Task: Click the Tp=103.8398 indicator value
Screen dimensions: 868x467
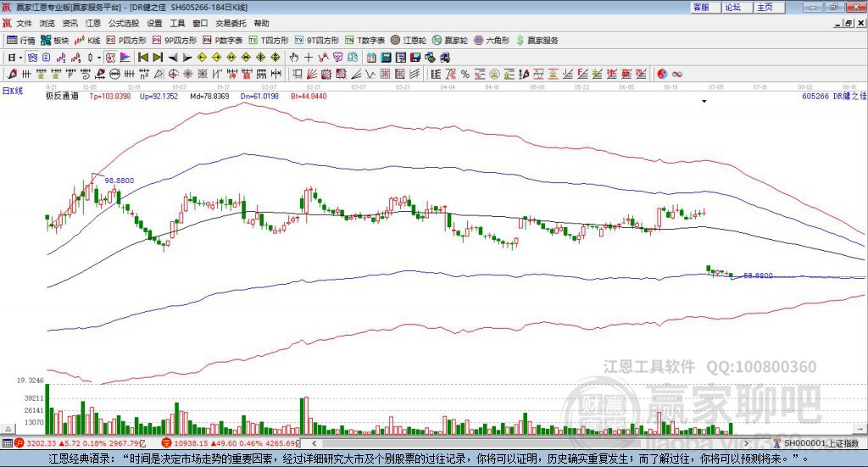Action: [x=110, y=97]
